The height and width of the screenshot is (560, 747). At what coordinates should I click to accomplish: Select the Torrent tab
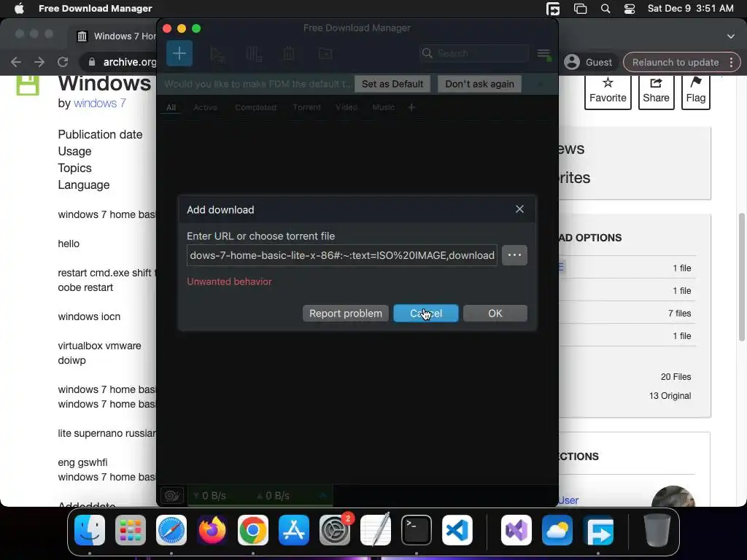point(306,108)
